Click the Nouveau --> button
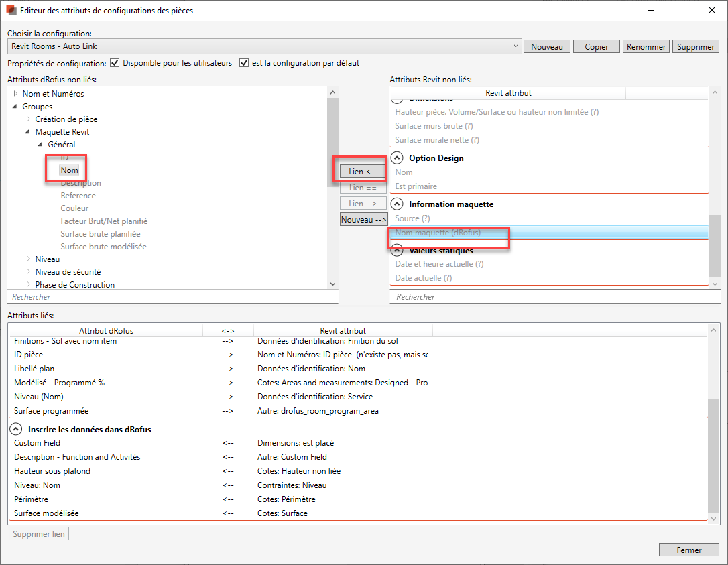This screenshot has width=728, height=565. tap(363, 220)
